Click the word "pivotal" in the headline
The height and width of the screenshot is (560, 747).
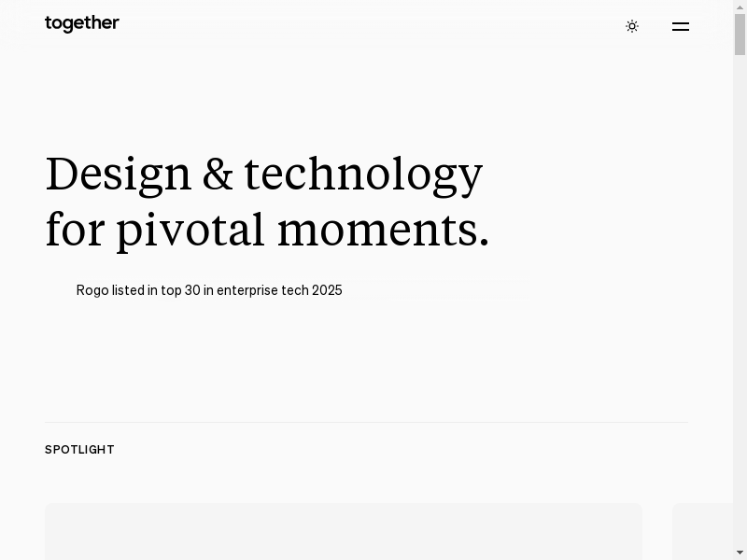pyautogui.click(x=190, y=231)
